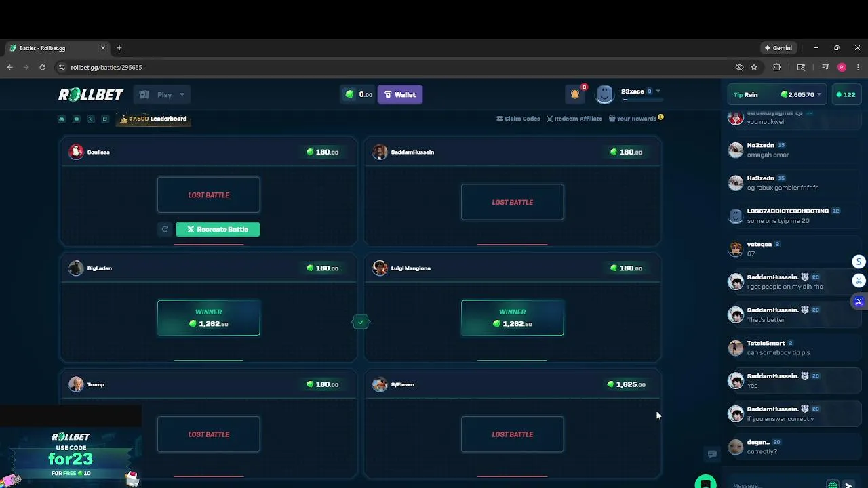This screenshot has width=868, height=488.
Task: Go back in browser history
Action: pyautogui.click(x=9, y=67)
